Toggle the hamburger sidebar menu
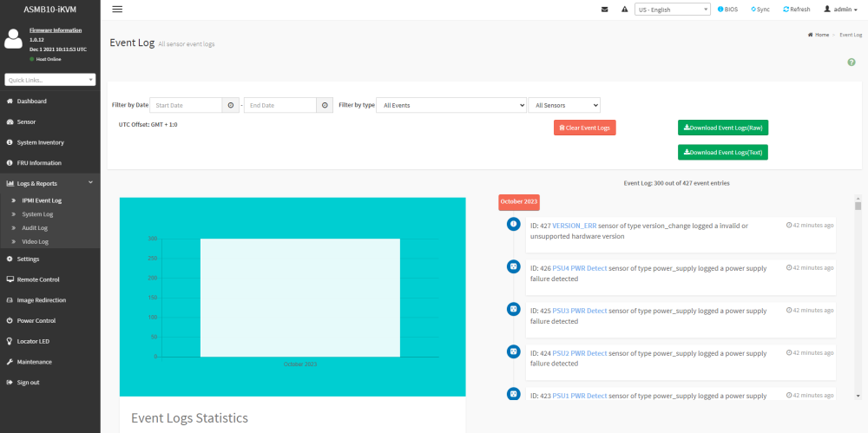868x433 pixels. pyautogui.click(x=117, y=10)
